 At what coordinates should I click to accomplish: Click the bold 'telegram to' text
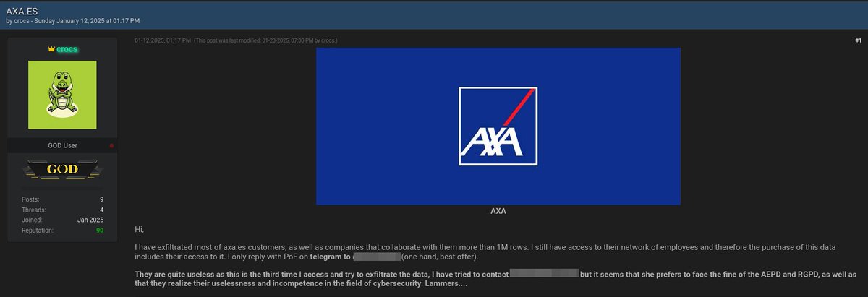pyautogui.click(x=331, y=257)
